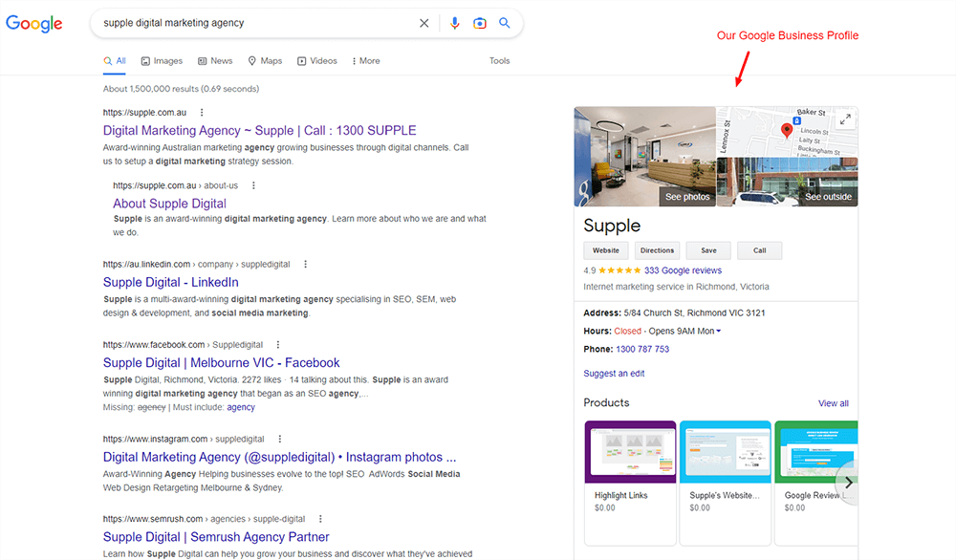Viewport: 956px width, 560px height.
Task: Open About Supple Digital result link
Action: [x=169, y=204]
